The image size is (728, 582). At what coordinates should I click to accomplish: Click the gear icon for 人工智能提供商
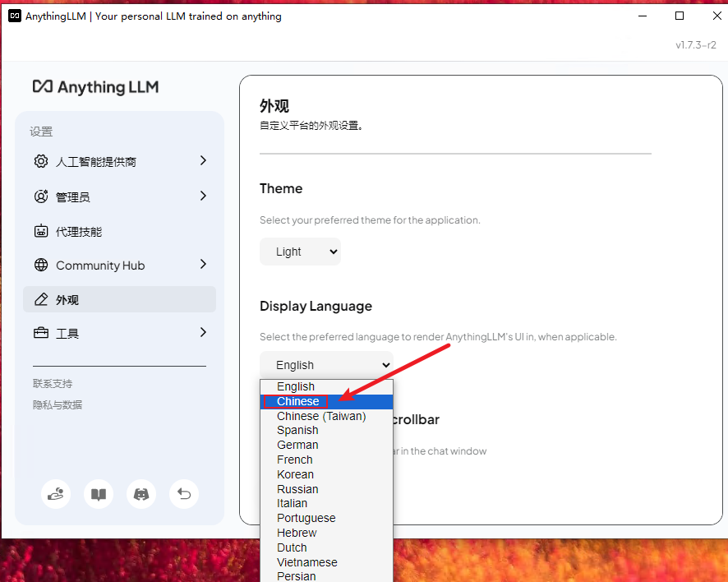tap(41, 161)
